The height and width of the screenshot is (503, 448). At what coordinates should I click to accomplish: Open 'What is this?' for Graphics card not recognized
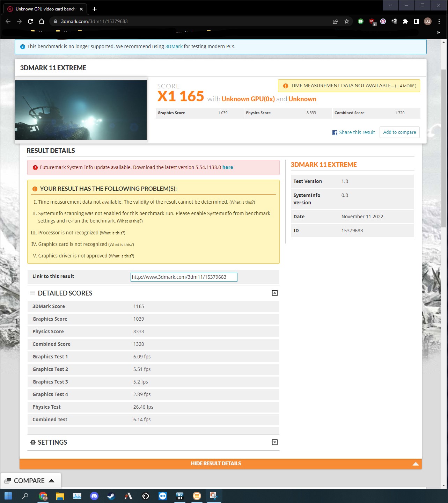tap(121, 245)
